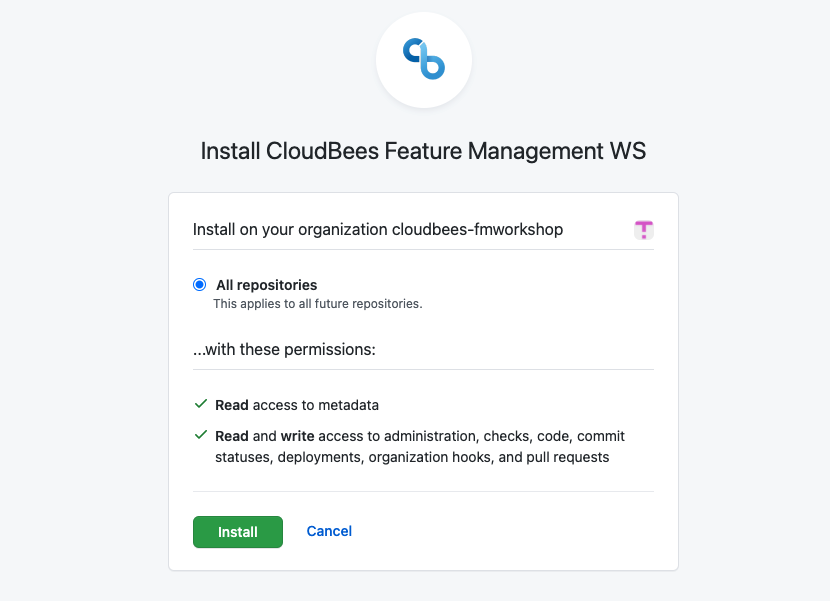Viewport: 830px width, 601px height.
Task: Click the Cancel link
Action: click(x=328, y=531)
